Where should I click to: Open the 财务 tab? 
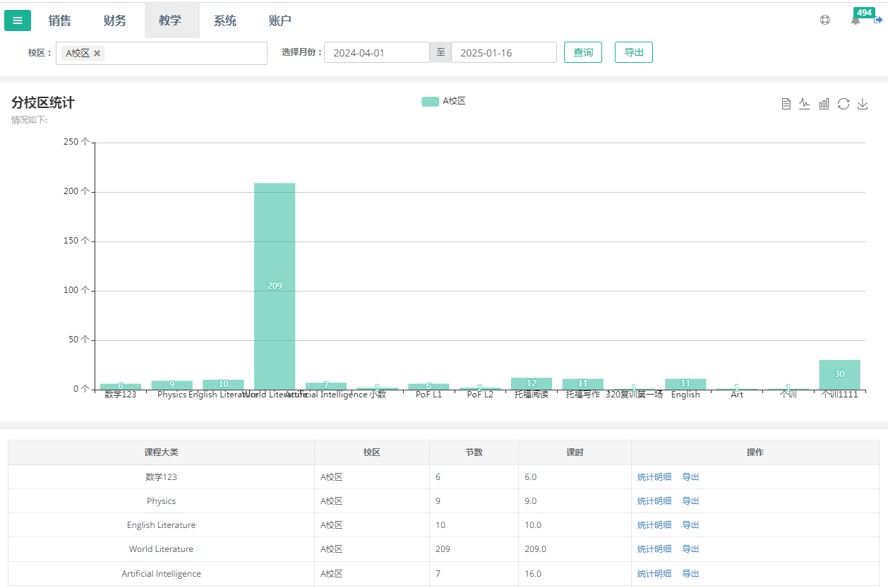(x=115, y=20)
